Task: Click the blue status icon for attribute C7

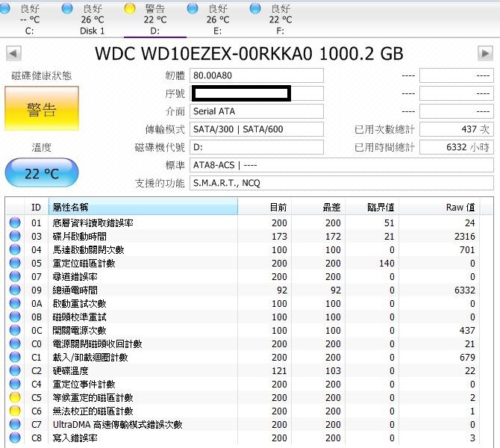Action: tap(15, 424)
